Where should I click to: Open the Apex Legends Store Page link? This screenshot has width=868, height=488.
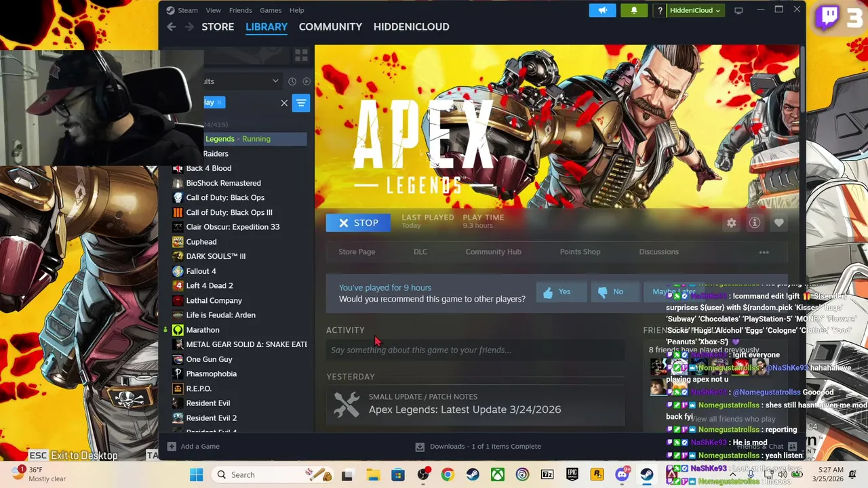coord(357,252)
